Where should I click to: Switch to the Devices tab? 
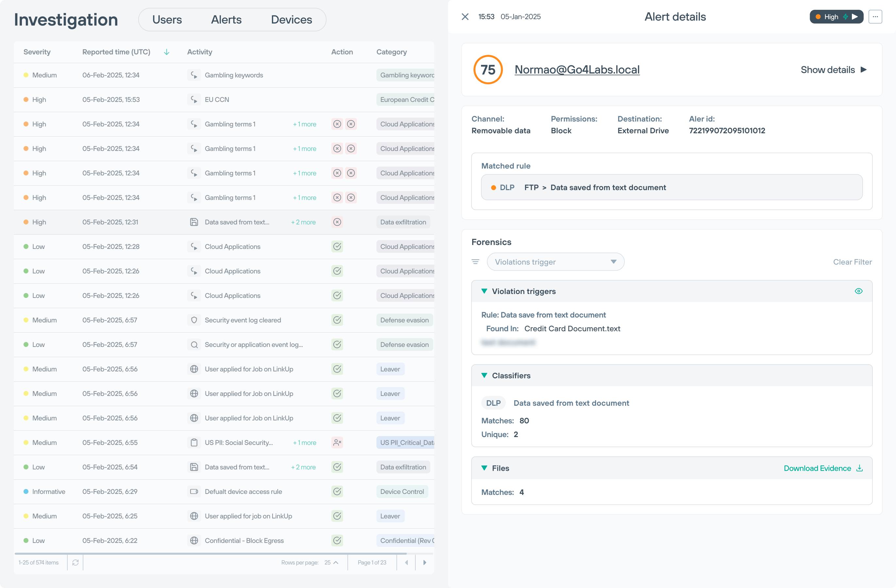coord(291,20)
